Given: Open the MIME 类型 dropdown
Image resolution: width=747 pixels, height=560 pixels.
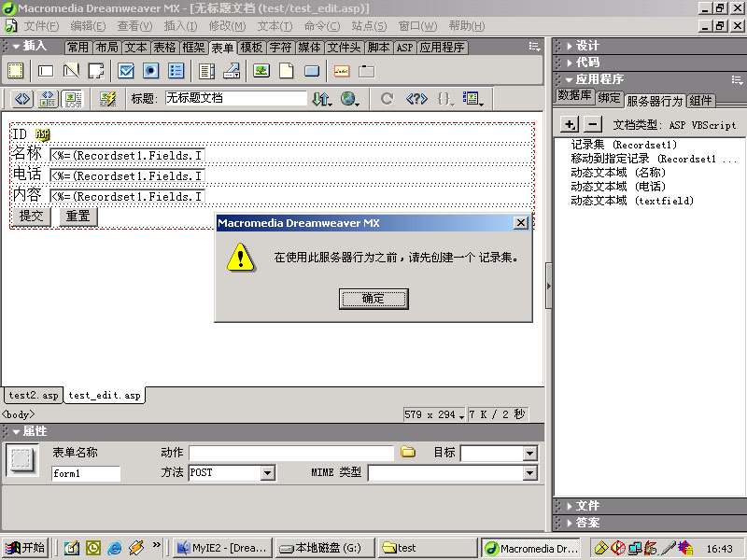Looking at the screenshot, I should point(529,473).
